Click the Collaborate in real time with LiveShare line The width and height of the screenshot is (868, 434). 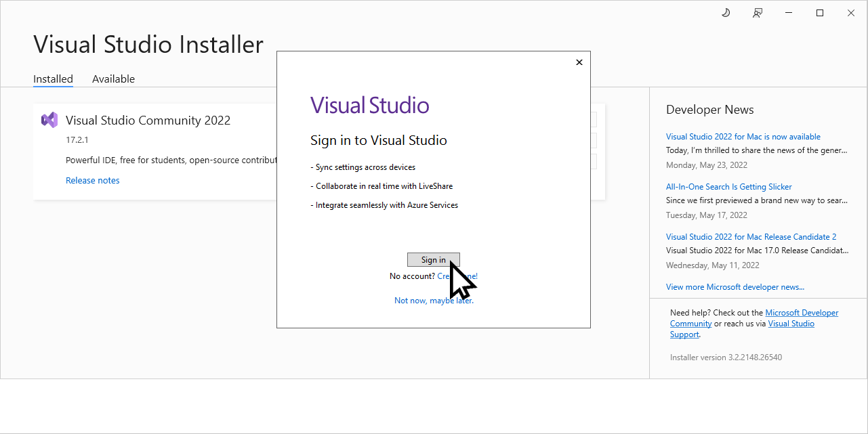[x=381, y=186]
